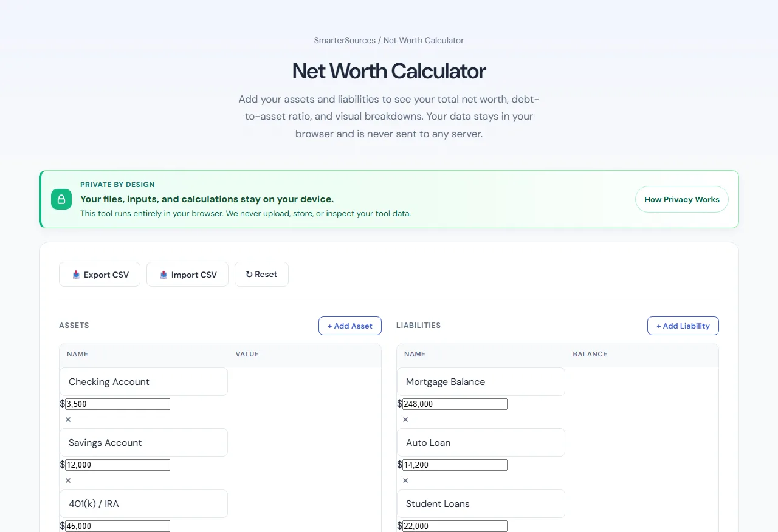Delete the Auto Loan row using × icon

click(x=405, y=480)
